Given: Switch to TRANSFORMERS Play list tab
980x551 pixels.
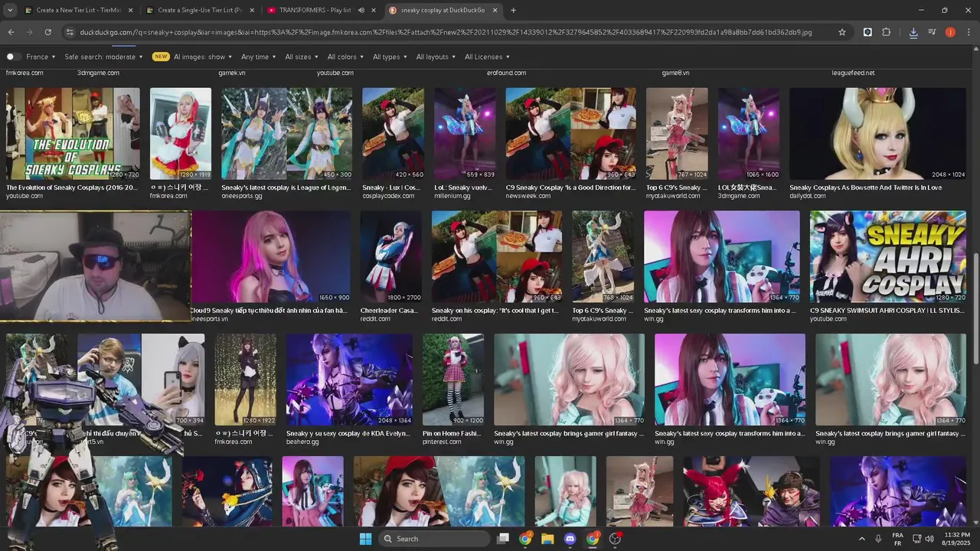Looking at the screenshot, I should 314,10.
